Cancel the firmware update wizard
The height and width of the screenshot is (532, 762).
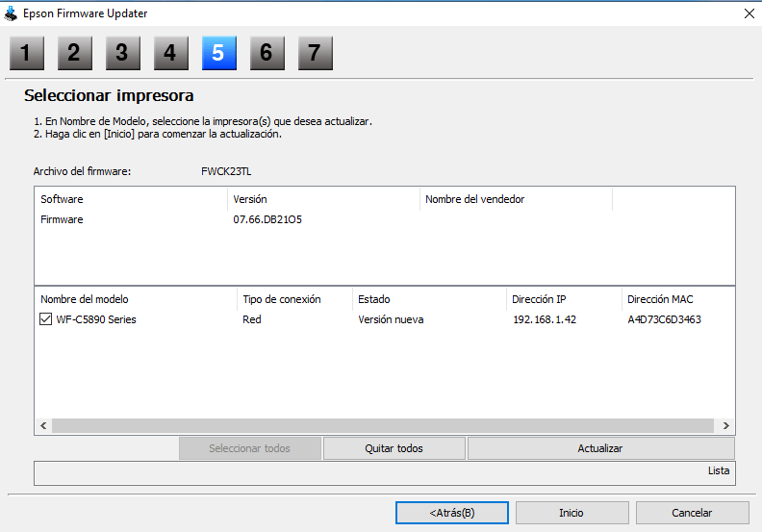pos(692,513)
